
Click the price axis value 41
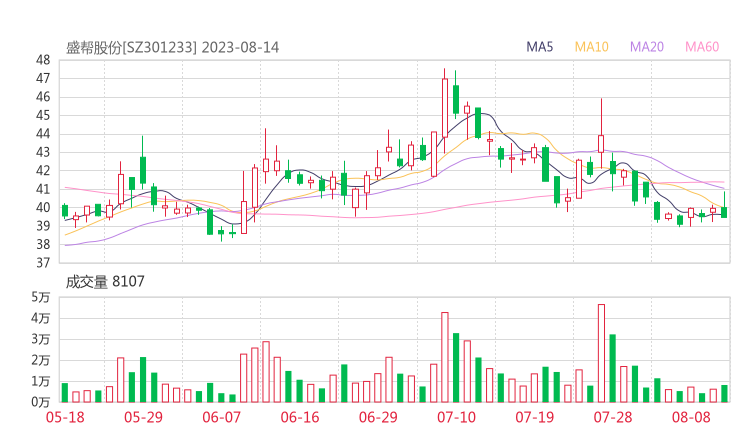43,189
